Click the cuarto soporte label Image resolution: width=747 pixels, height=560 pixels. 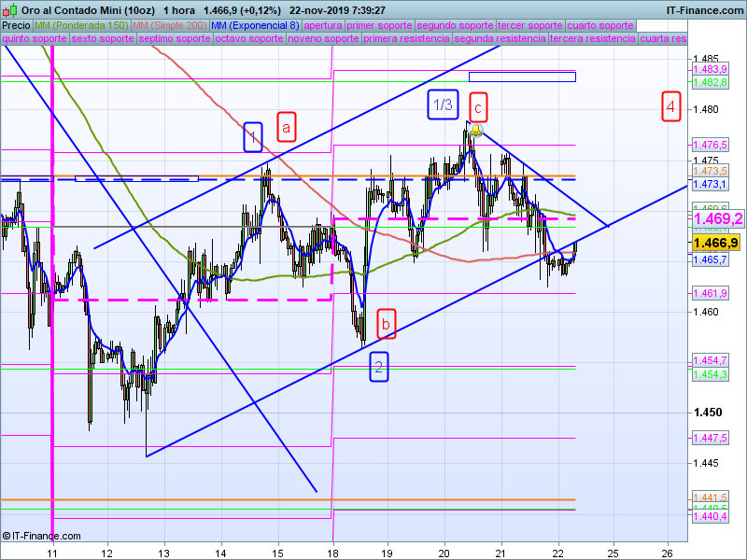600,26
